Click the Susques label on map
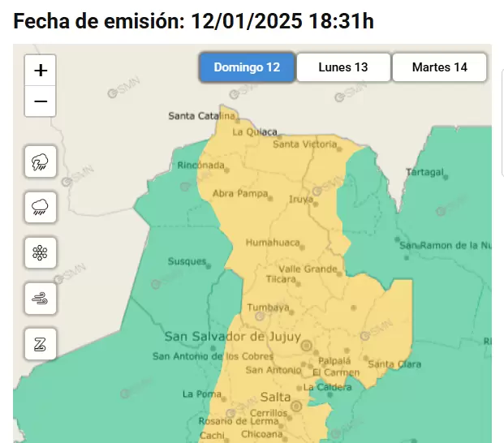Viewport: 504px width, 443px height. tap(187, 261)
